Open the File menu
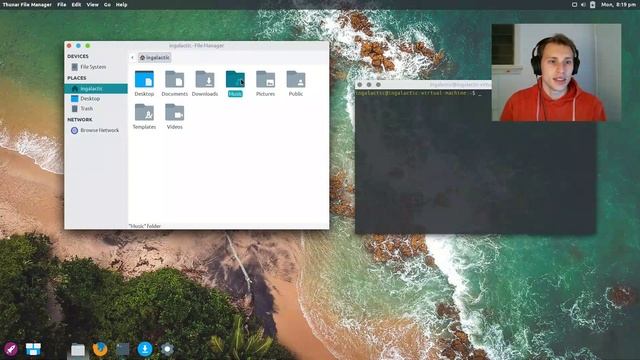Screen dimensions: 640x360 [62, 4]
